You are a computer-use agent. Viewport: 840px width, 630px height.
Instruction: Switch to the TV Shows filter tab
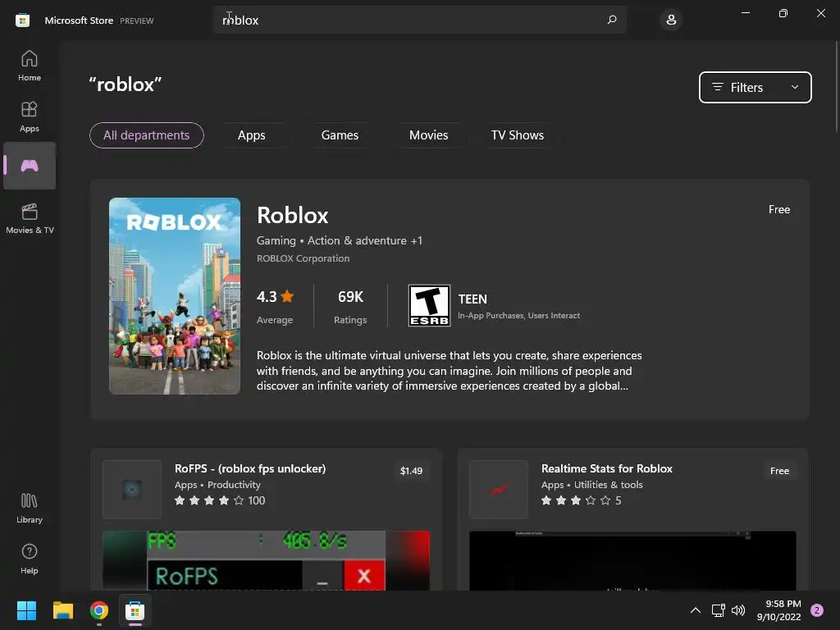pyautogui.click(x=518, y=135)
